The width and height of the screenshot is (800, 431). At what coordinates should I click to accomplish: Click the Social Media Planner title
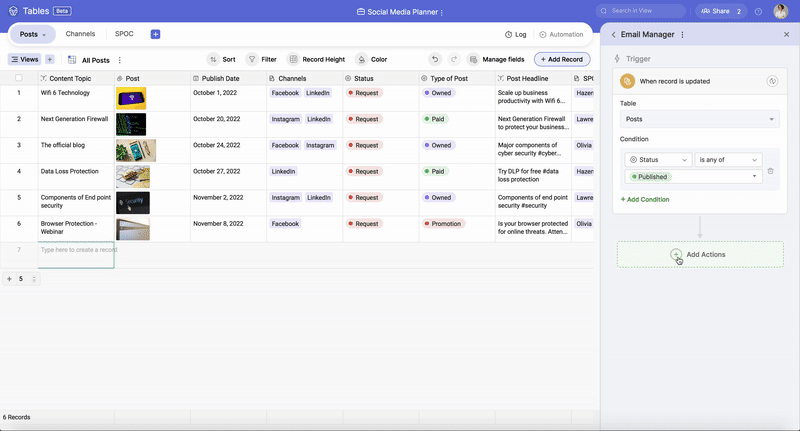point(403,12)
